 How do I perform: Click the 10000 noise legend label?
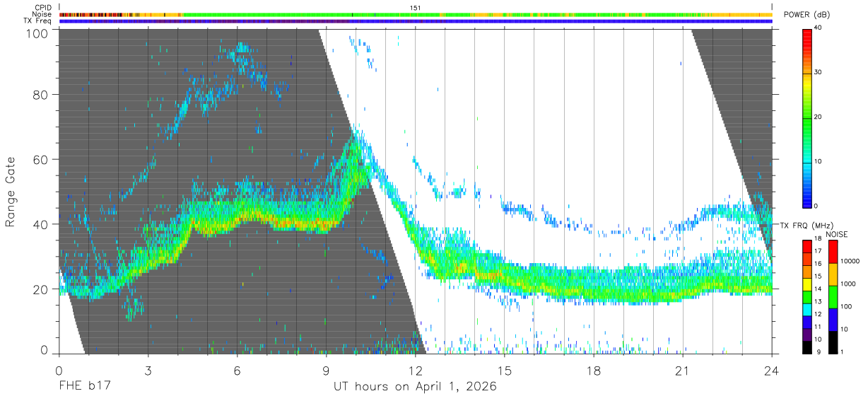pos(849,260)
